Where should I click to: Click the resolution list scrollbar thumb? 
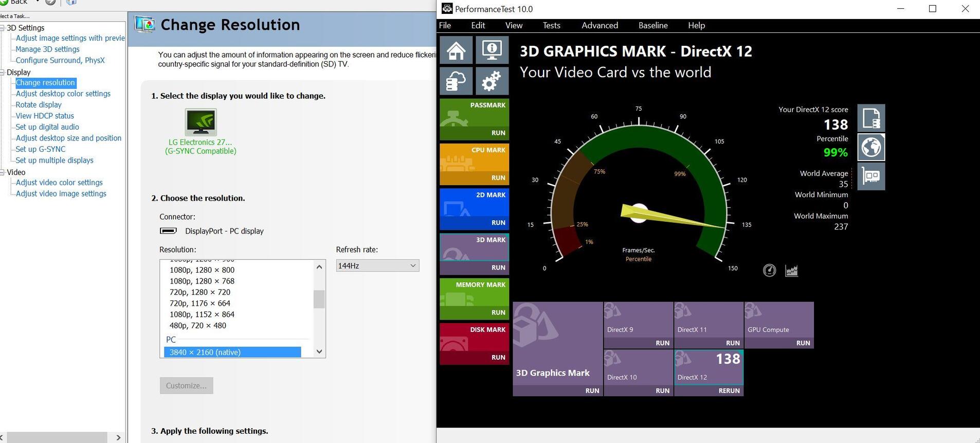click(x=319, y=299)
